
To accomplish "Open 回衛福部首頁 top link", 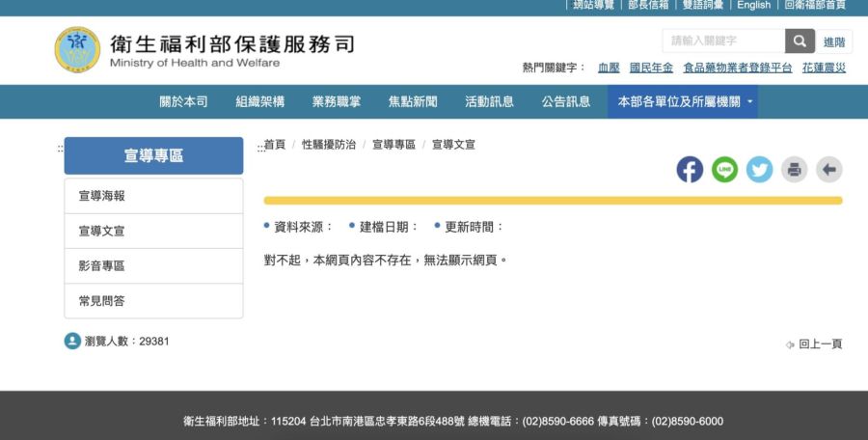I will pos(815,5).
